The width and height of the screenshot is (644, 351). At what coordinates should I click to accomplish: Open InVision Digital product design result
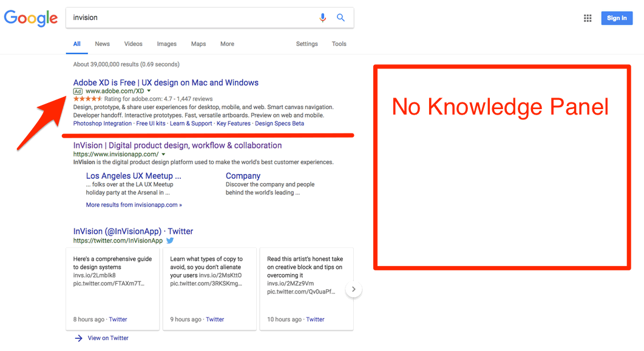click(x=177, y=145)
